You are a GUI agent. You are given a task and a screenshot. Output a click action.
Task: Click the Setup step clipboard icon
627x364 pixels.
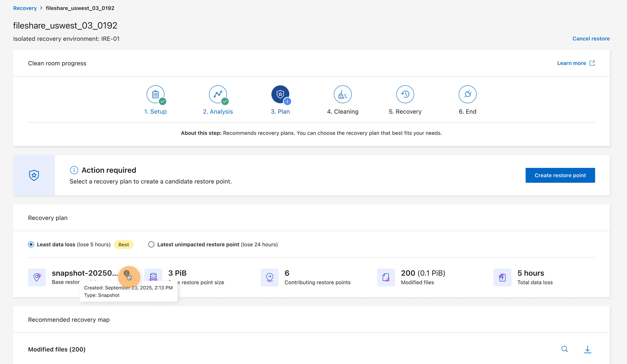point(155,94)
